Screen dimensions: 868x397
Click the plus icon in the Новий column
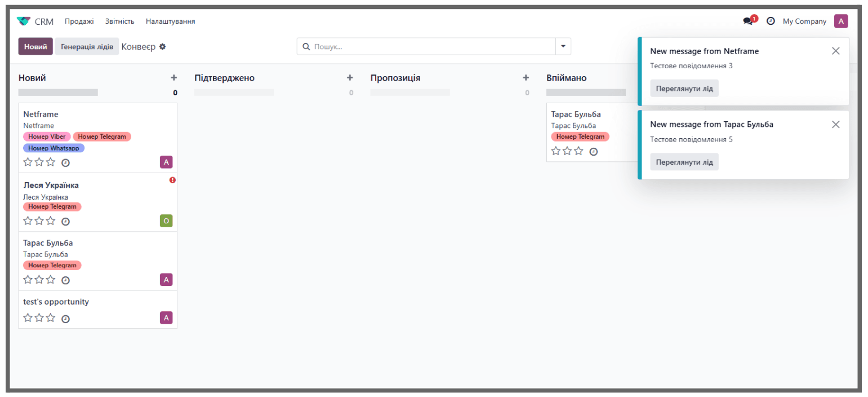[x=174, y=78]
